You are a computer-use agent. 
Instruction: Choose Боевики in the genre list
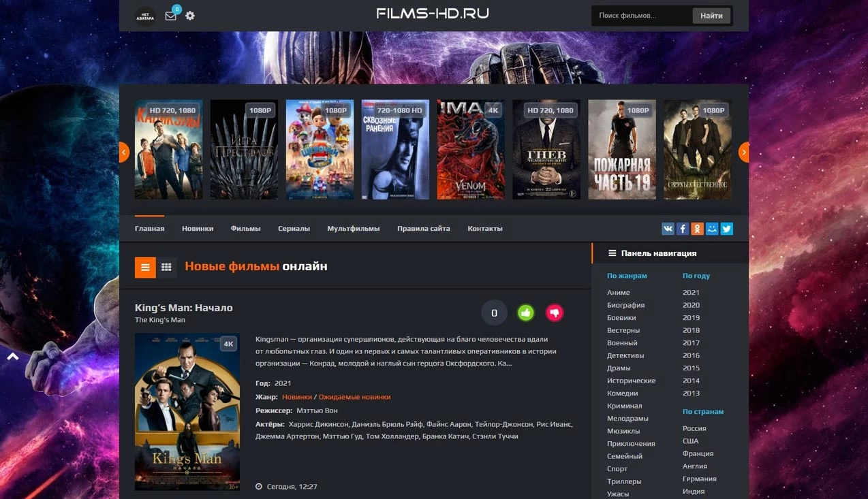pyautogui.click(x=621, y=318)
